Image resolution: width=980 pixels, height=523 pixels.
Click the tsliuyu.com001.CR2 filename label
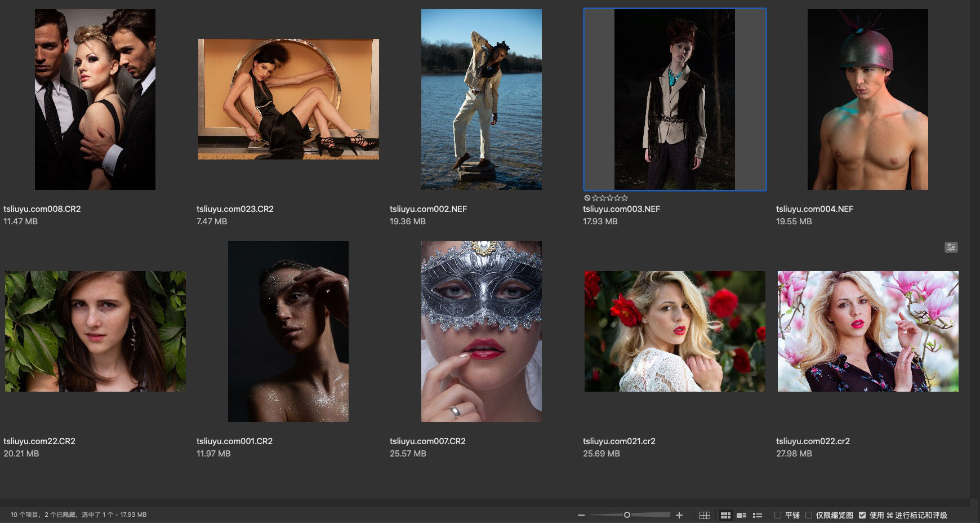point(234,441)
